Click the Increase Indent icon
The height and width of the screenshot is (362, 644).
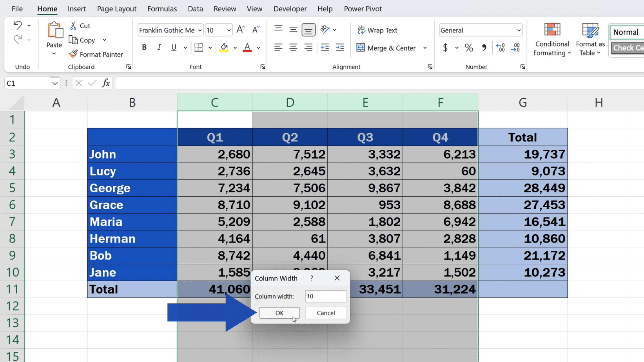coord(340,48)
